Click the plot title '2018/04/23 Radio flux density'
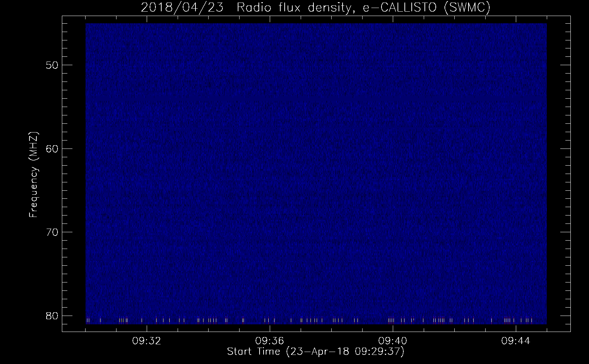This screenshot has width=589, height=364. click(249, 8)
